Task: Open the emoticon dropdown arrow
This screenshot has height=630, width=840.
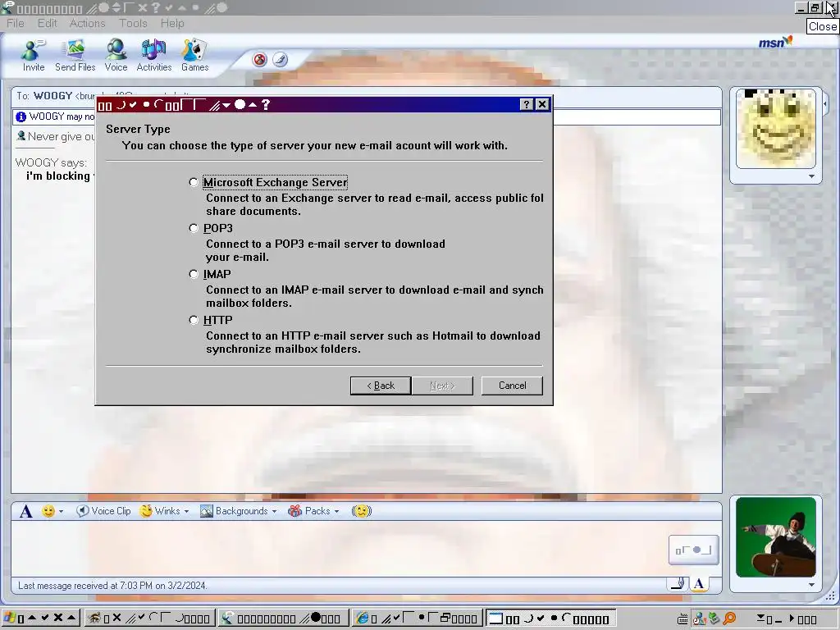Action: [x=61, y=512]
